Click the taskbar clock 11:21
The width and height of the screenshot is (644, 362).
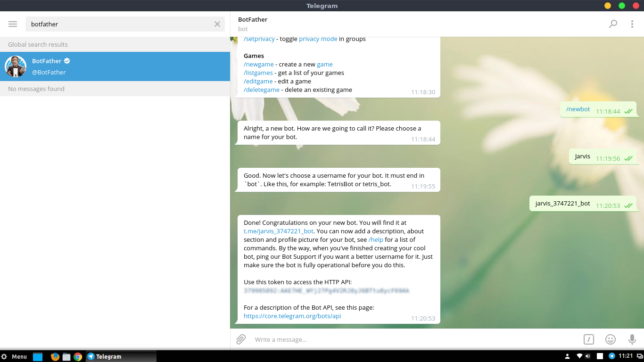click(626, 356)
